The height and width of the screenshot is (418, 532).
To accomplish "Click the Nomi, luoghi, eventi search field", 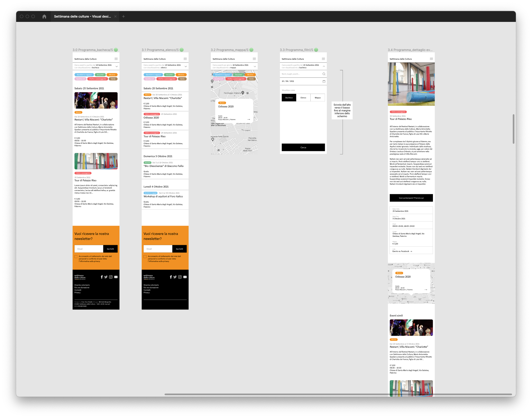I will 303,74.
